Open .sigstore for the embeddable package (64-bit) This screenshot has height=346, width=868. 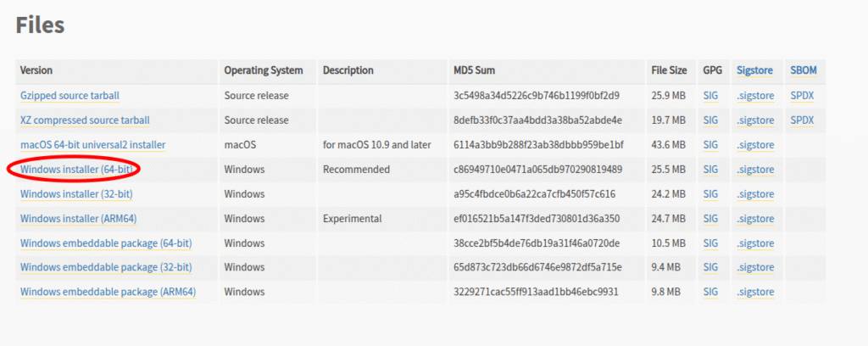(x=755, y=243)
